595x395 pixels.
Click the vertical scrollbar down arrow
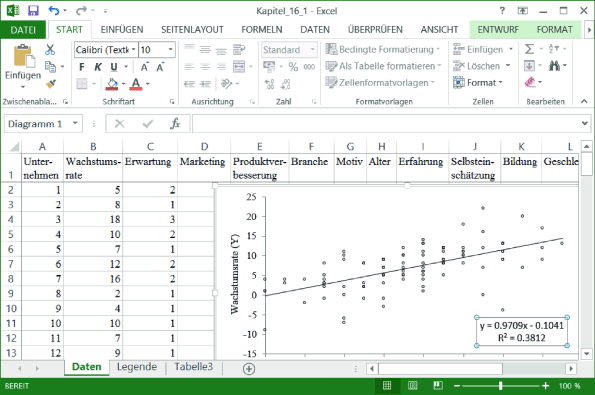pos(587,354)
